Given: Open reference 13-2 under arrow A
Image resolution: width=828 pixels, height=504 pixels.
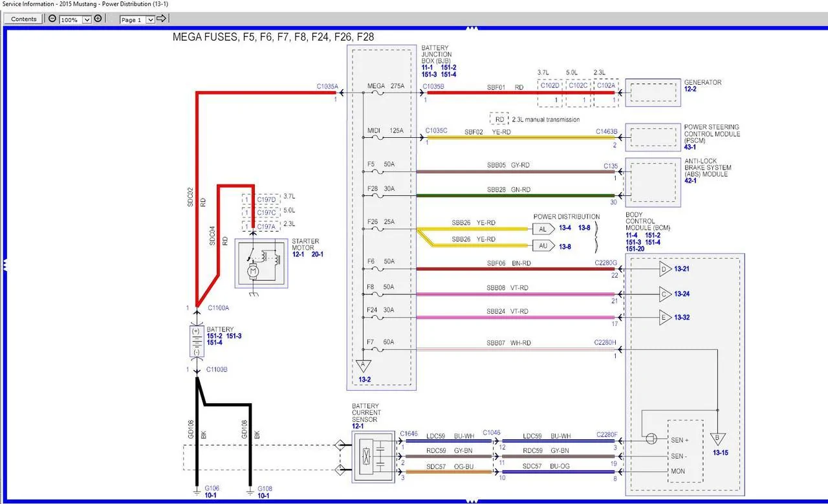Looking at the screenshot, I should coord(365,379).
